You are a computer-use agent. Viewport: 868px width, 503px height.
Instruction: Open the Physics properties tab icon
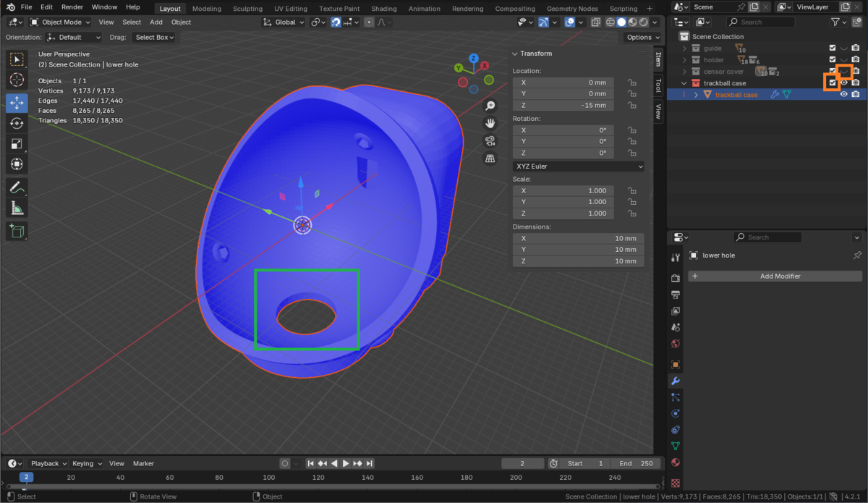pos(676,414)
